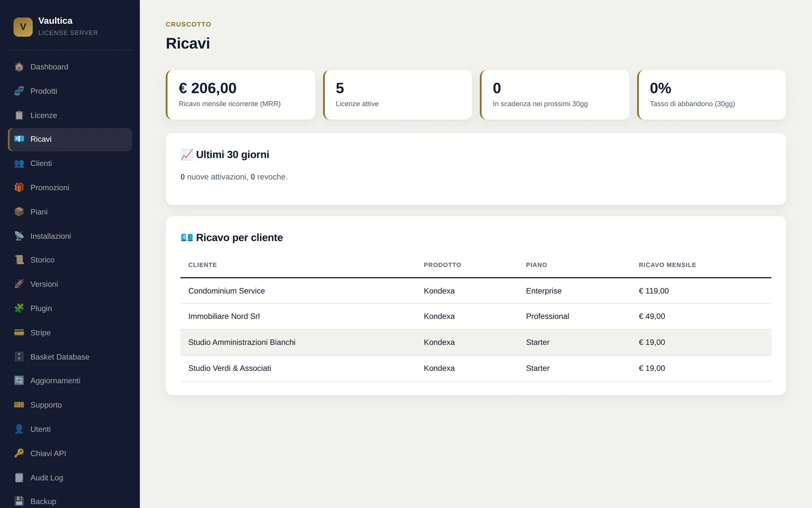Open the Stripe menu item
Viewport: 812px width, 508px height.
tap(70, 333)
